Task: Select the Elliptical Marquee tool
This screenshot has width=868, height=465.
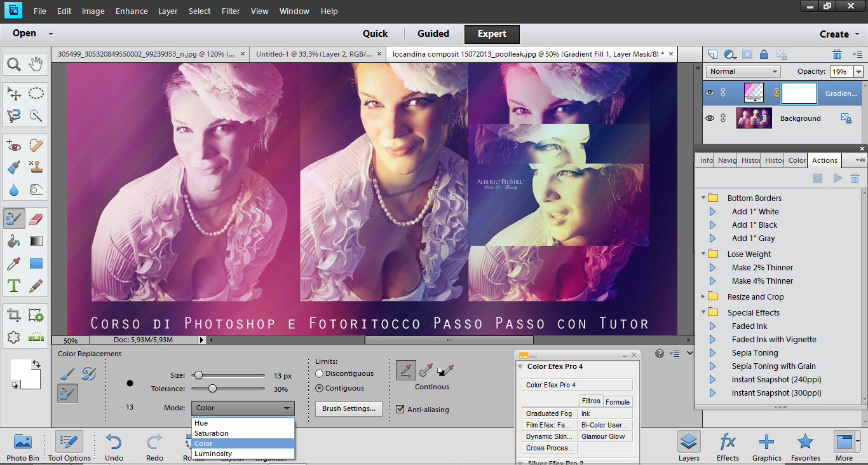Action: tap(36, 94)
